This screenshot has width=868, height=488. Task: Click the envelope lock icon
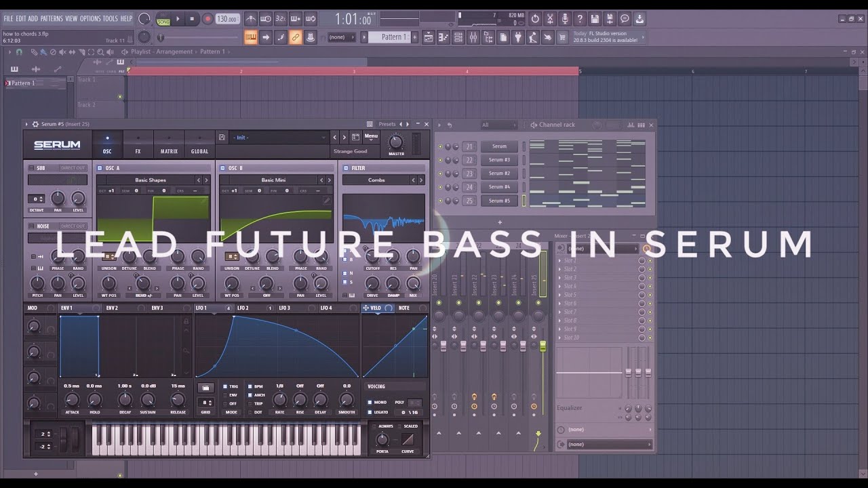(186, 321)
